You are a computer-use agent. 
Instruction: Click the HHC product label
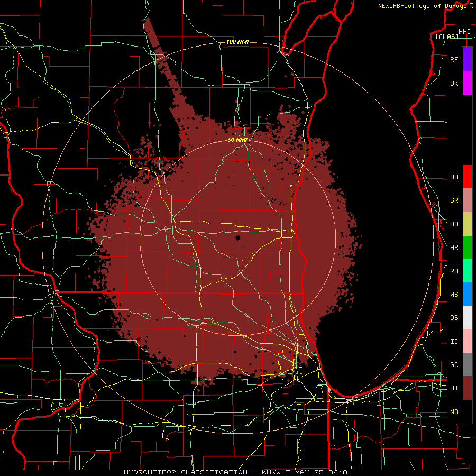point(464,32)
